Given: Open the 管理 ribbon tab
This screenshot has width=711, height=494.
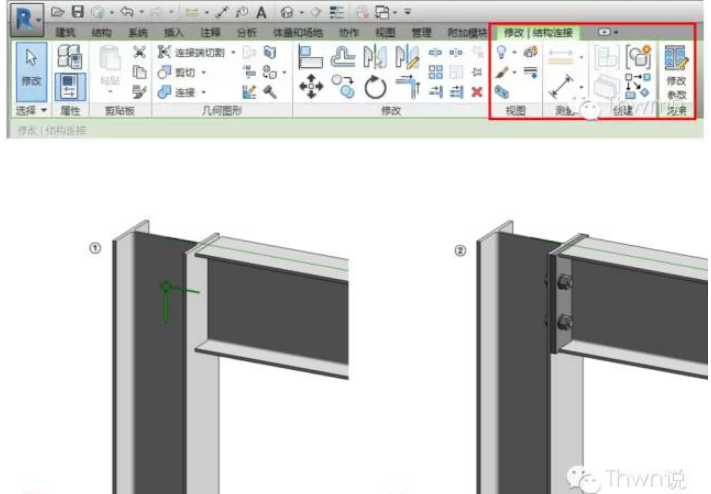Looking at the screenshot, I should coord(421,33).
